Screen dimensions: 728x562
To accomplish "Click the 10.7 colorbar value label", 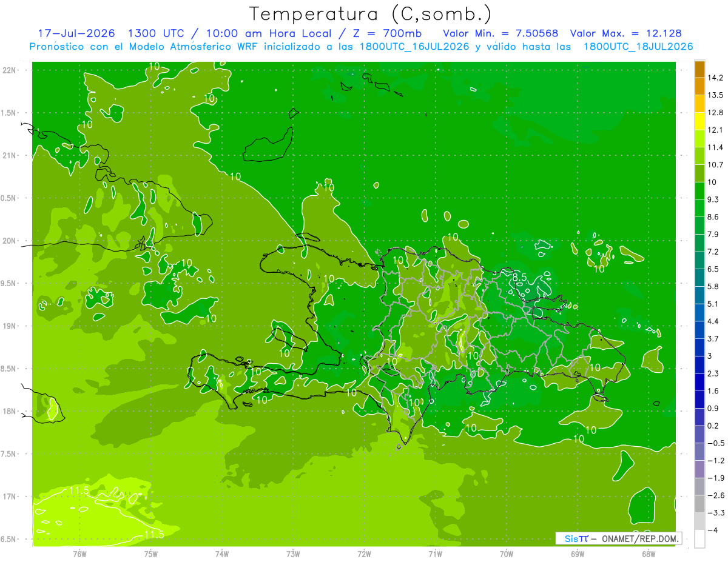I will tap(715, 165).
